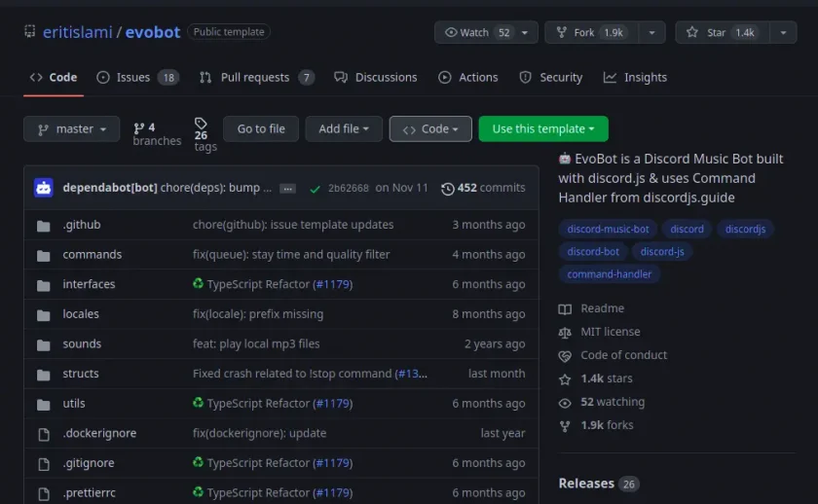Open the Pull requests tab
818x504 pixels.
pos(257,77)
